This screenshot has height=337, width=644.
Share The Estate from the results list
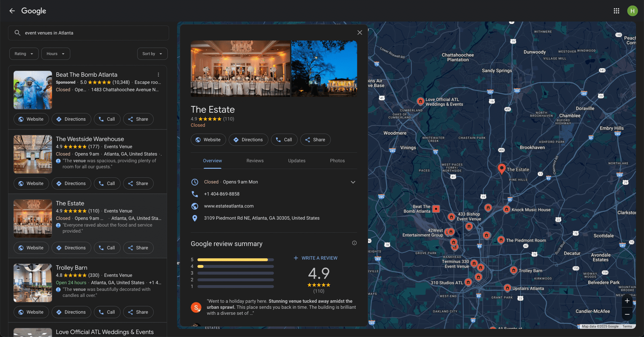[138, 248]
